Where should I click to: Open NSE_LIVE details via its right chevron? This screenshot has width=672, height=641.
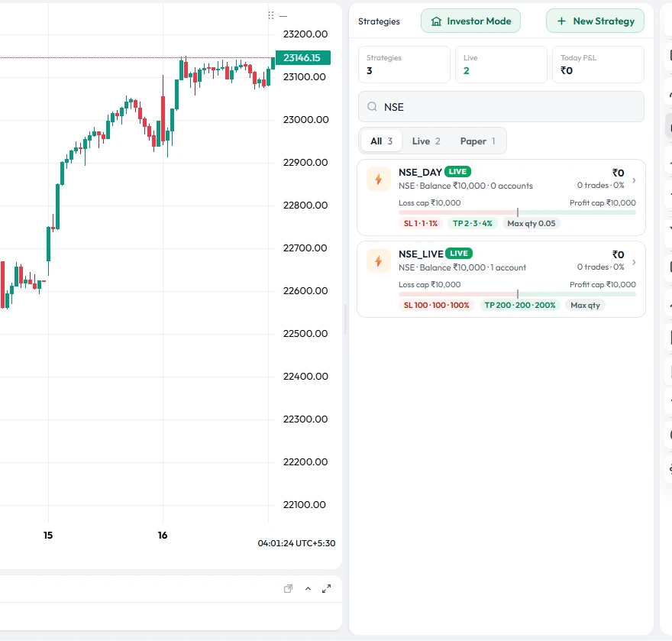(x=634, y=262)
